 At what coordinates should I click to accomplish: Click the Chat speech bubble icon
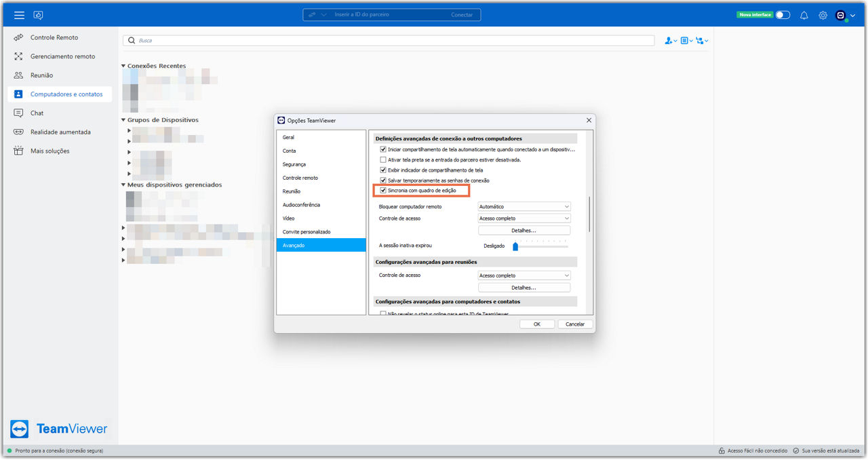click(x=18, y=113)
